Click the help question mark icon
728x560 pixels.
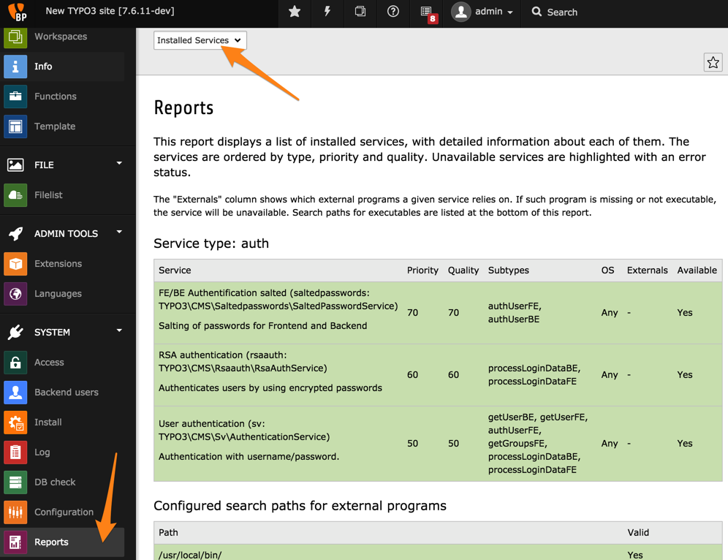point(393,12)
